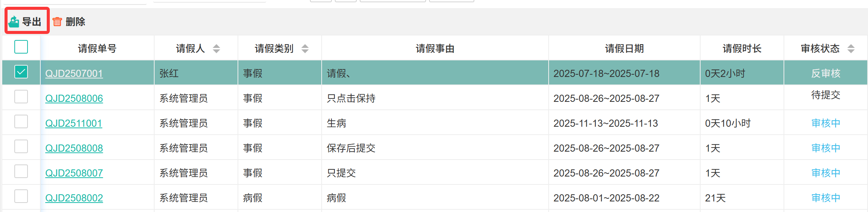
Task: Click the export (导出) icon
Action: [x=14, y=22]
